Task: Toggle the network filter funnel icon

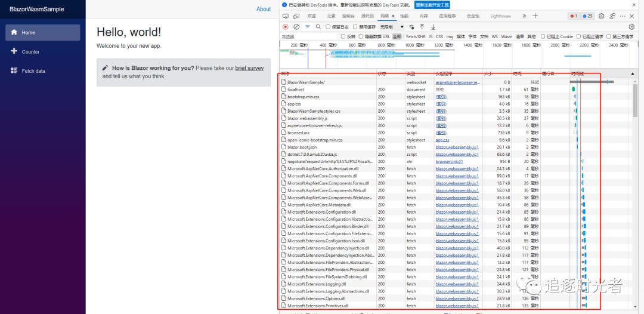Action: tap(308, 27)
